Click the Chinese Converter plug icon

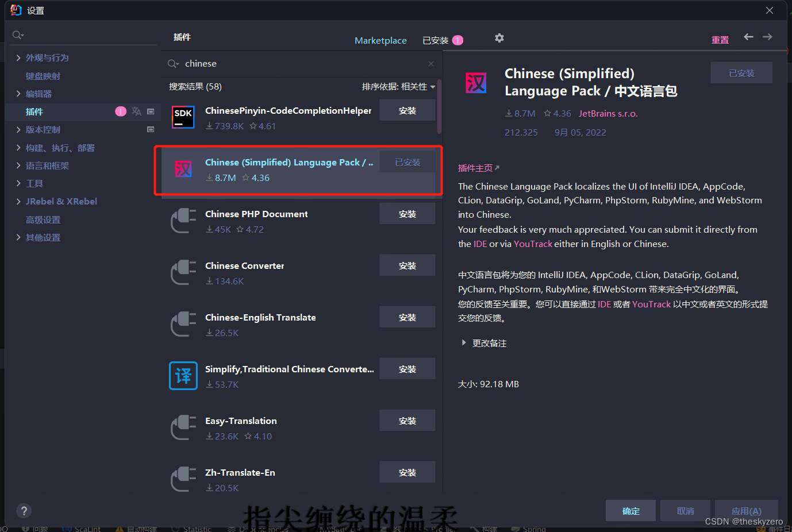click(x=184, y=272)
